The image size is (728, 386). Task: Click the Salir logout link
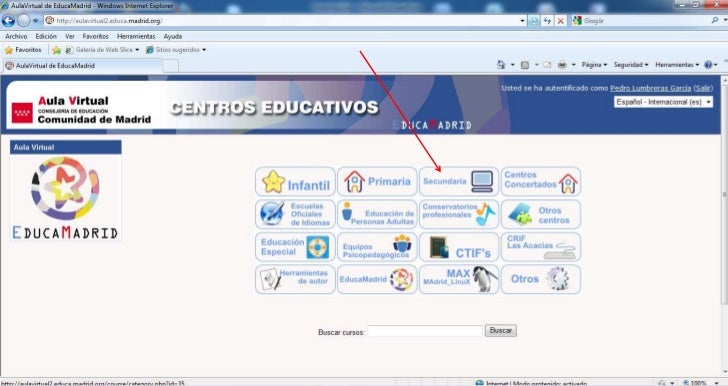[702, 88]
